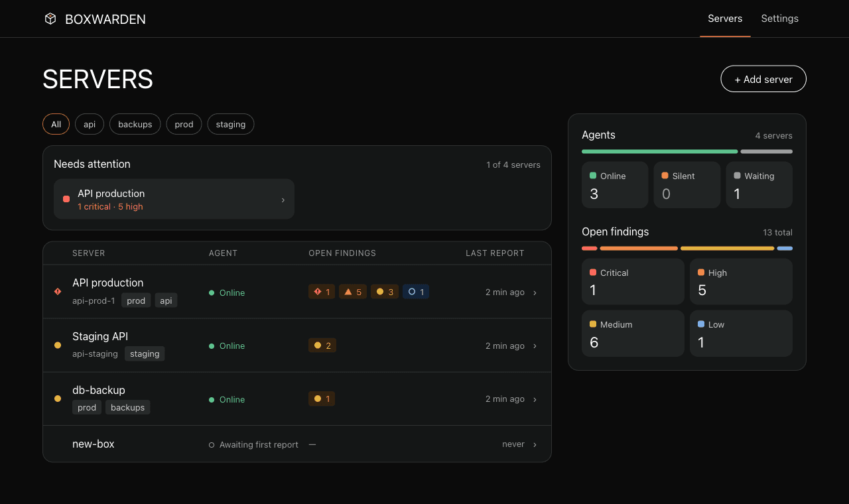Click the Waiting agents stat card
The width and height of the screenshot is (849, 504).
click(x=759, y=185)
